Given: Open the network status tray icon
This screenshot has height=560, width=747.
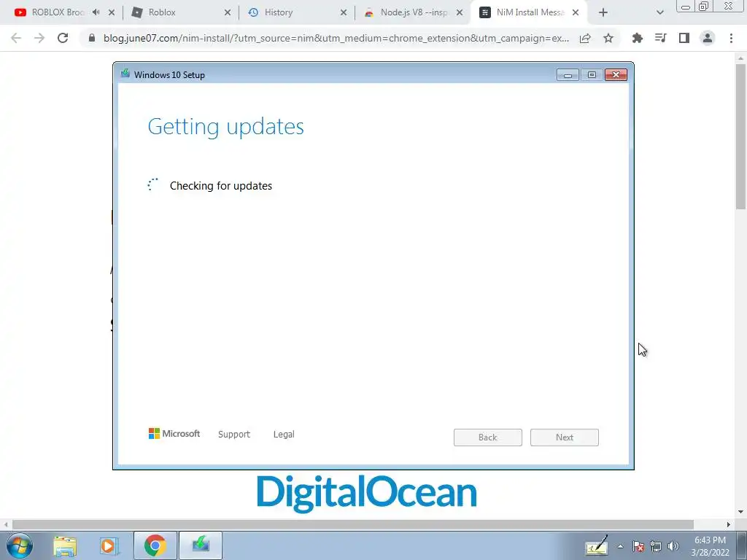Looking at the screenshot, I should (x=656, y=546).
